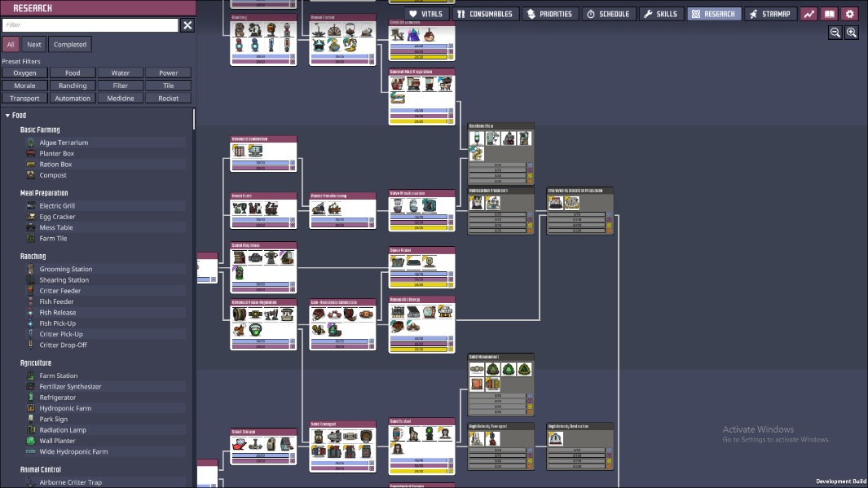Viewport: 868px width, 488px height.
Task: Select the Automation preset filter
Action: 73,99
